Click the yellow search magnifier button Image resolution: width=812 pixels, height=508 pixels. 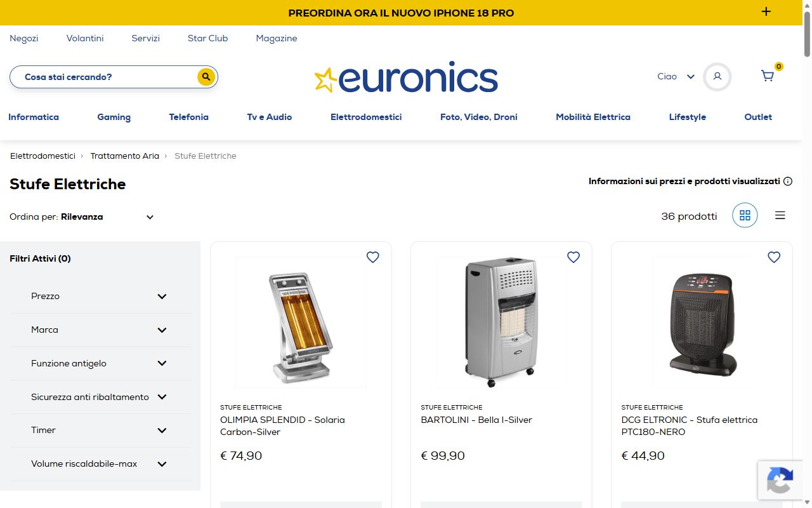206,77
